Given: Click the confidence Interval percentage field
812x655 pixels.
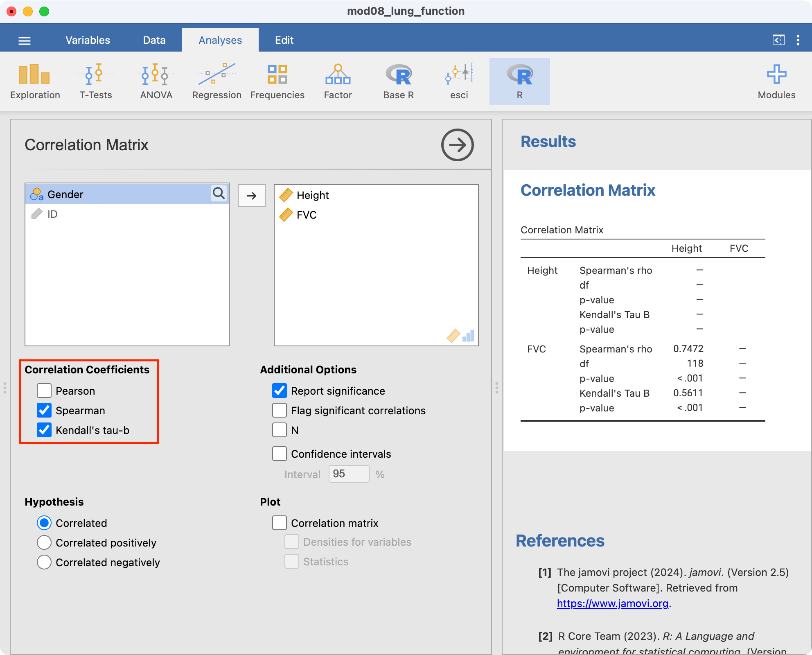Looking at the screenshot, I should (x=349, y=474).
